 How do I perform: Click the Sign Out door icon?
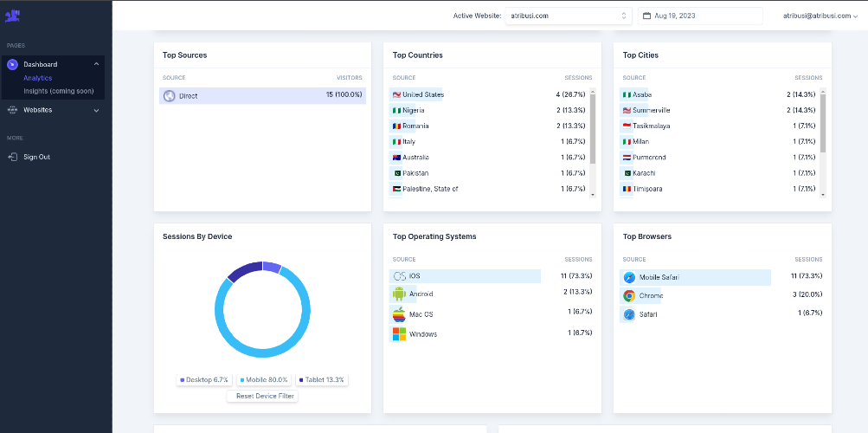12,158
